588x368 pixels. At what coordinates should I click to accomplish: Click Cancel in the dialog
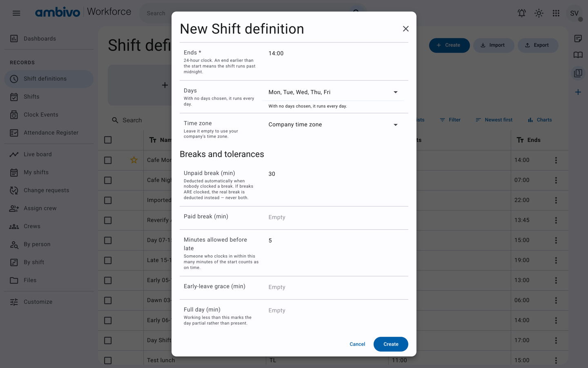(357, 344)
